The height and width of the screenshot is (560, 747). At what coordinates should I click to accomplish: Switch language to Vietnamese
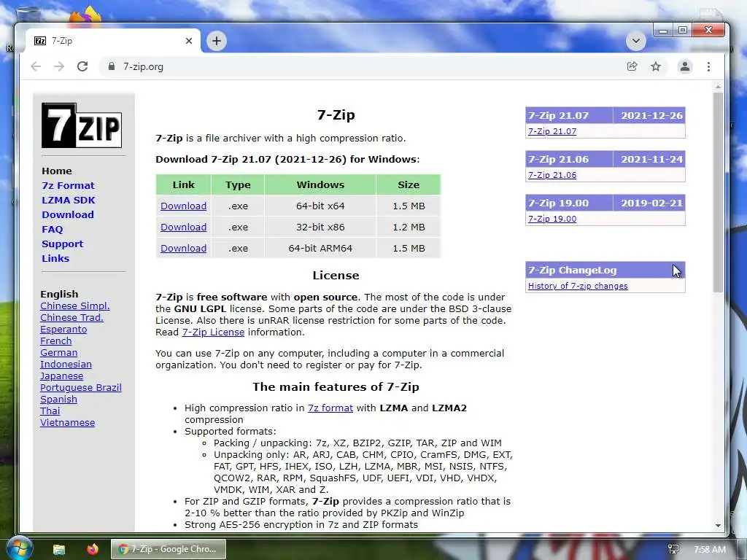(67, 423)
